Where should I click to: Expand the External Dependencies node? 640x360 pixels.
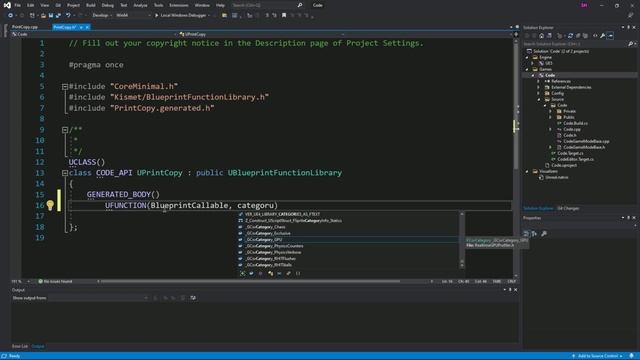538,87
